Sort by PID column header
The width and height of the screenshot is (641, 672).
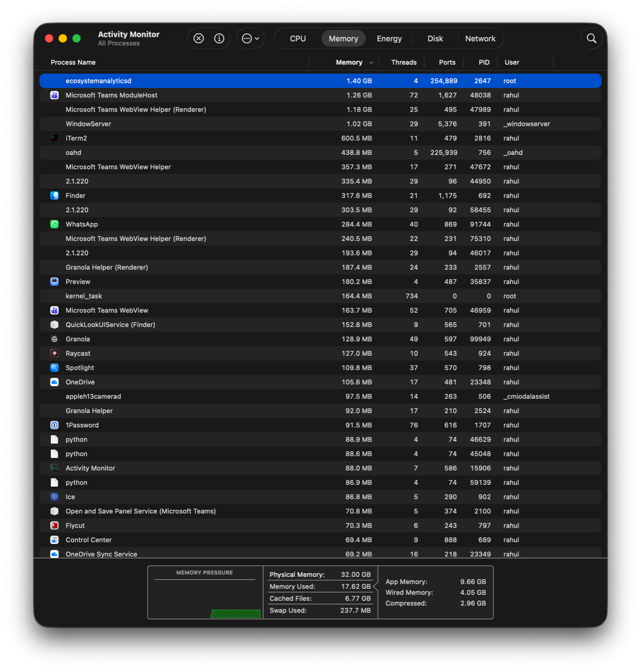pyautogui.click(x=484, y=62)
